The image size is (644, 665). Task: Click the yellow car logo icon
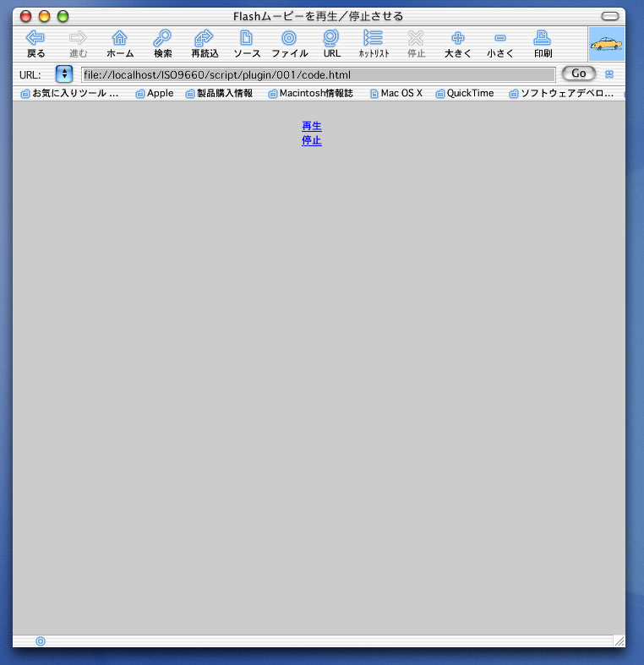pyautogui.click(x=606, y=44)
